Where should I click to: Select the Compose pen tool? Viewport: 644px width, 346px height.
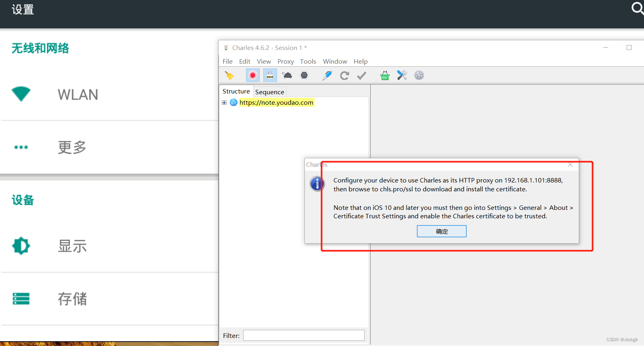[327, 75]
